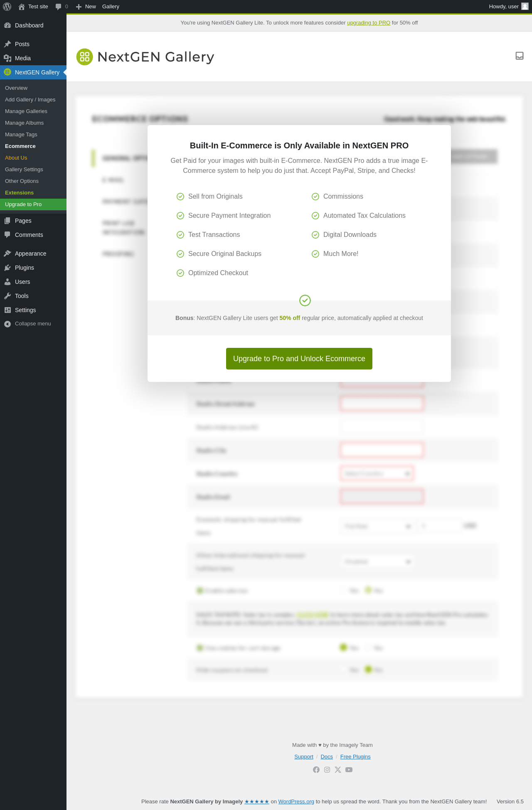The height and width of the screenshot is (810, 532).
Task: Open the notifications inbox icon
Action: pos(520,56)
